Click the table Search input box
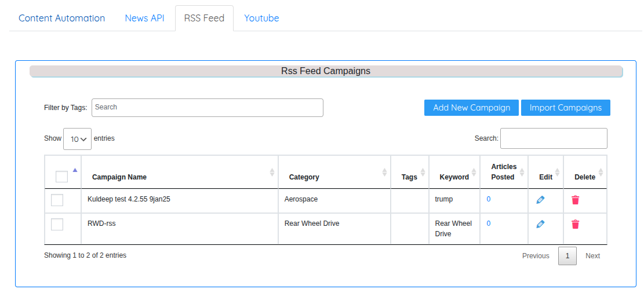This screenshot has height=304, width=644. pyautogui.click(x=553, y=138)
